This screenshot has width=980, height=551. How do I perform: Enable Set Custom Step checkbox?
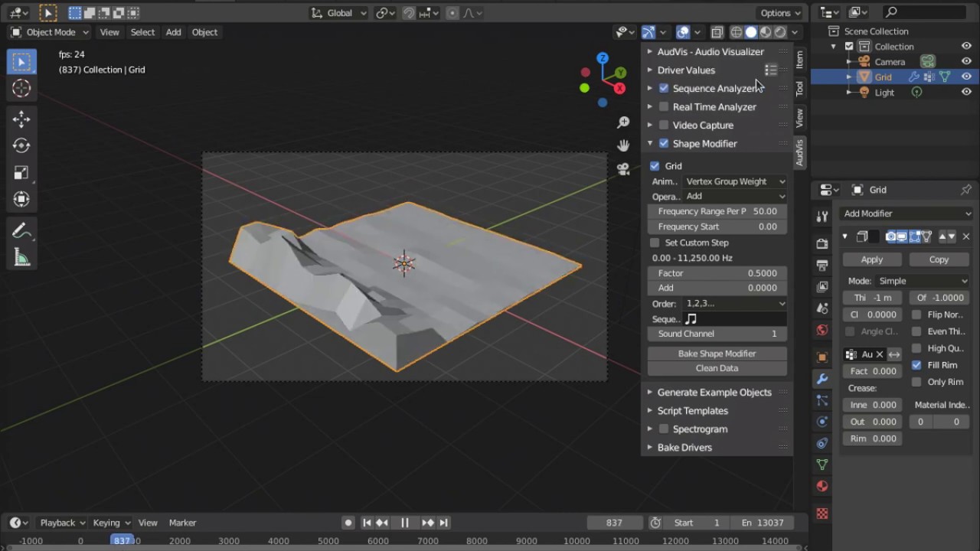click(655, 243)
